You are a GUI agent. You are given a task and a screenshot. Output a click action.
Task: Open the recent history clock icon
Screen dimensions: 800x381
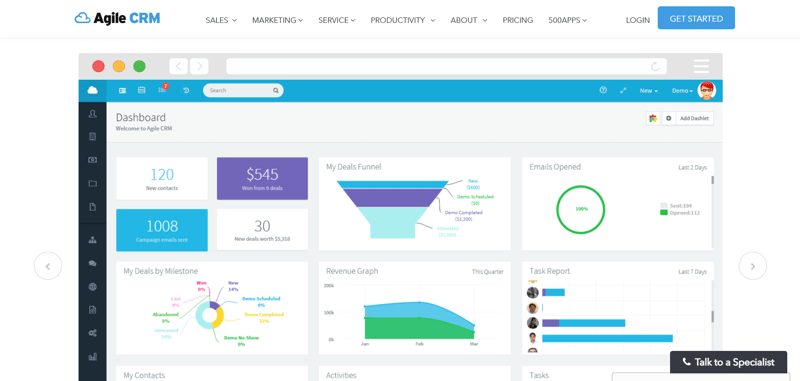point(186,90)
